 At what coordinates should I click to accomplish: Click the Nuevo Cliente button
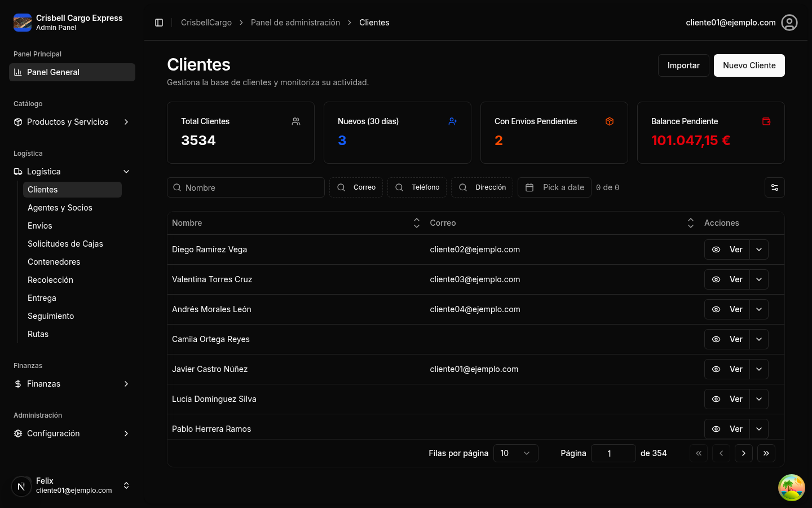[x=749, y=65]
